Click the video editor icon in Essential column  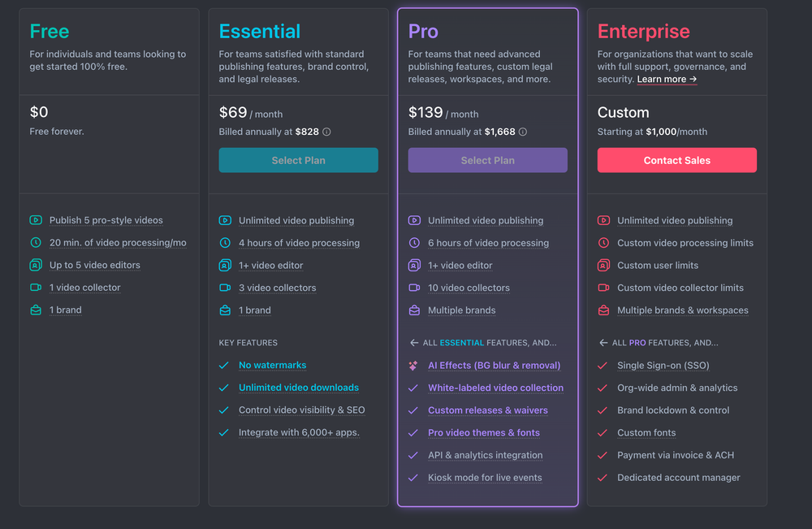(225, 265)
